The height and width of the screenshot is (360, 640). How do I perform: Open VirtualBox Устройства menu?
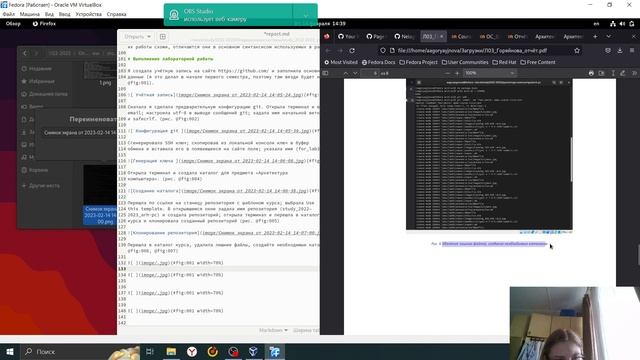(x=89, y=14)
